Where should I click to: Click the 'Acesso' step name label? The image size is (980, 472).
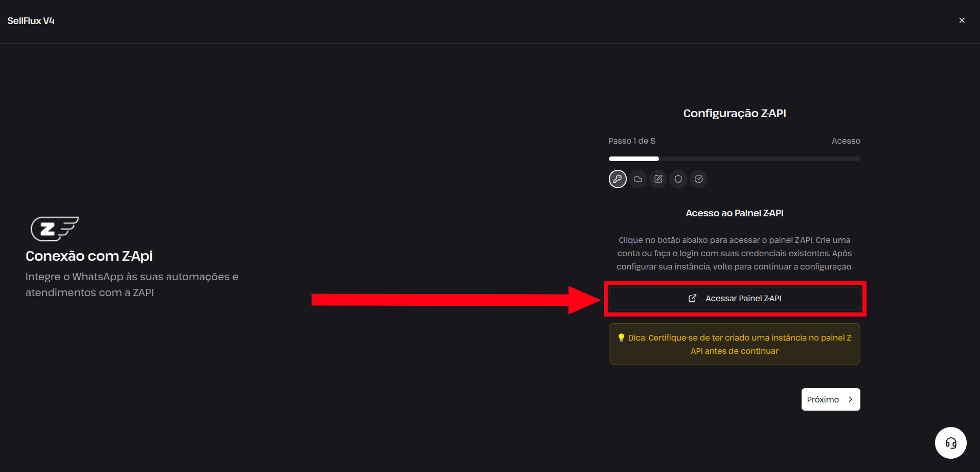846,141
